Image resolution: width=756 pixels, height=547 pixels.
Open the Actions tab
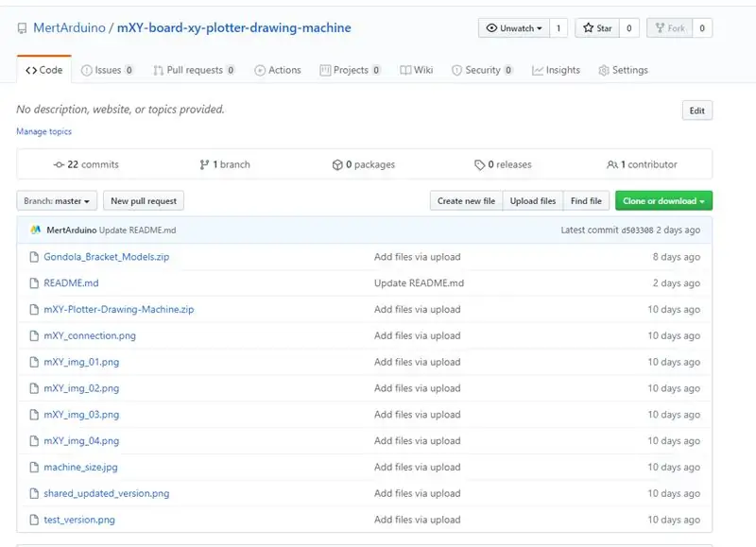278,70
